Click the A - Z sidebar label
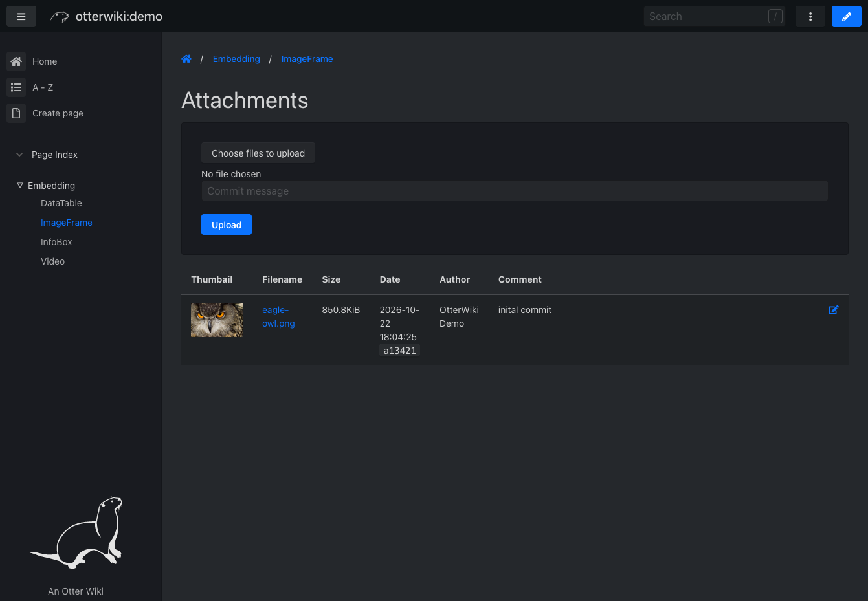This screenshot has height=601, width=868. [43, 87]
